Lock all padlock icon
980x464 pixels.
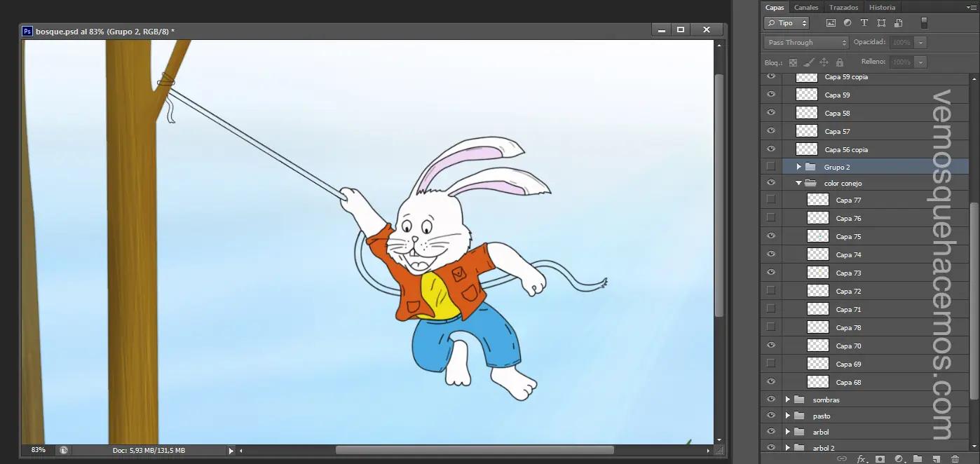click(839, 62)
